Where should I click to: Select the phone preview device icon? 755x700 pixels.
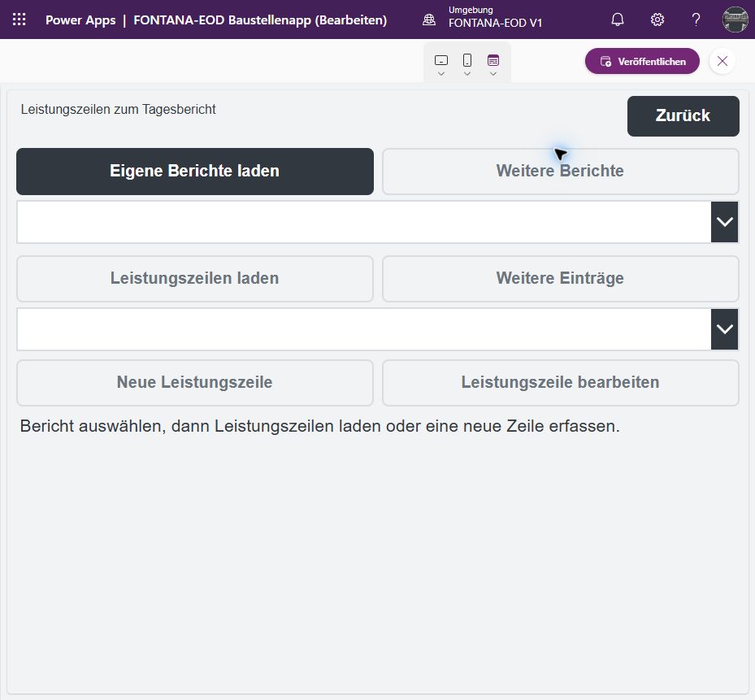point(467,60)
